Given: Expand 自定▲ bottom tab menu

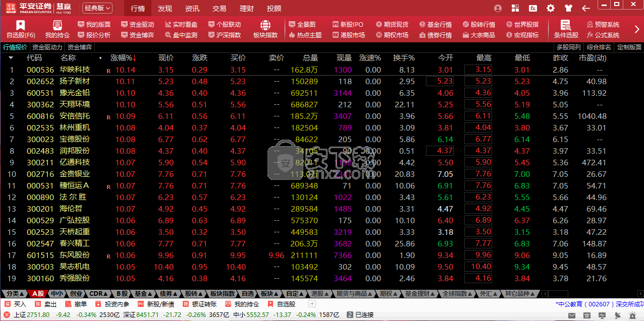Looking at the screenshot, I should tap(295, 293).
